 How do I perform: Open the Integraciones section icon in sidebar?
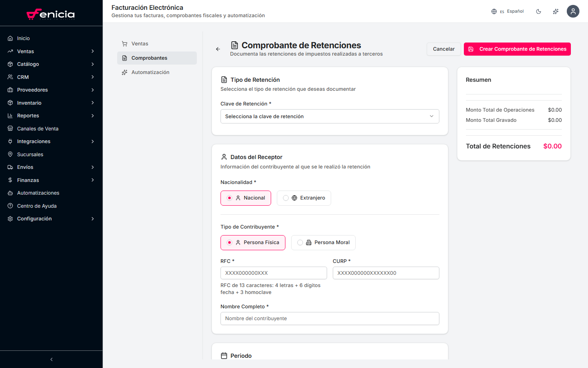pos(9,141)
